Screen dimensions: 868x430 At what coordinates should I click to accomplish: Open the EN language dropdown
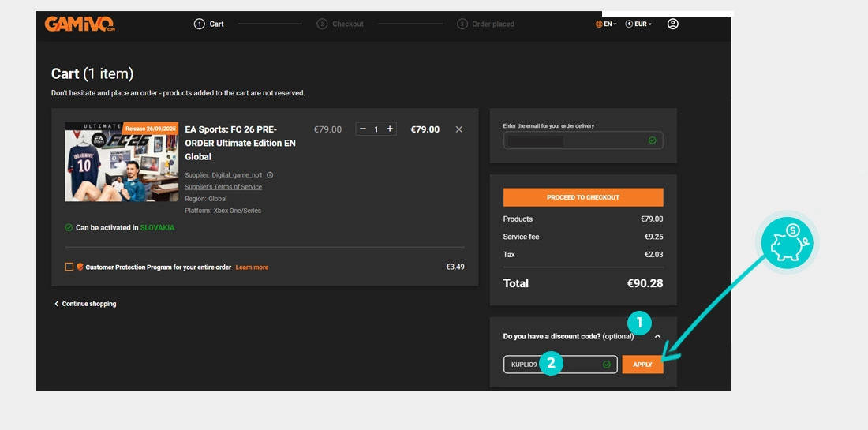(606, 24)
